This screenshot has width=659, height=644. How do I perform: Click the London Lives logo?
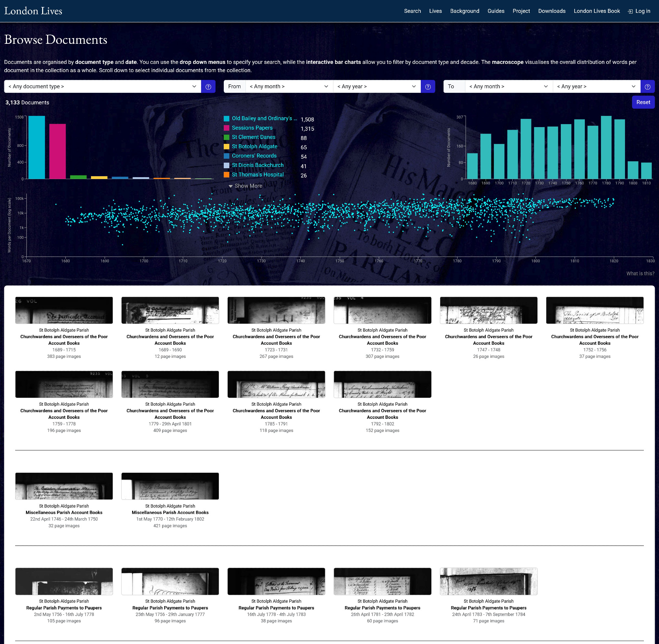point(33,11)
